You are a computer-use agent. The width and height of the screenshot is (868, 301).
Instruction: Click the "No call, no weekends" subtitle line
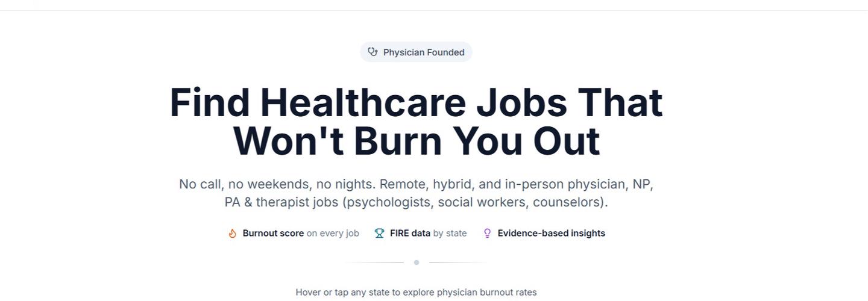point(416,184)
